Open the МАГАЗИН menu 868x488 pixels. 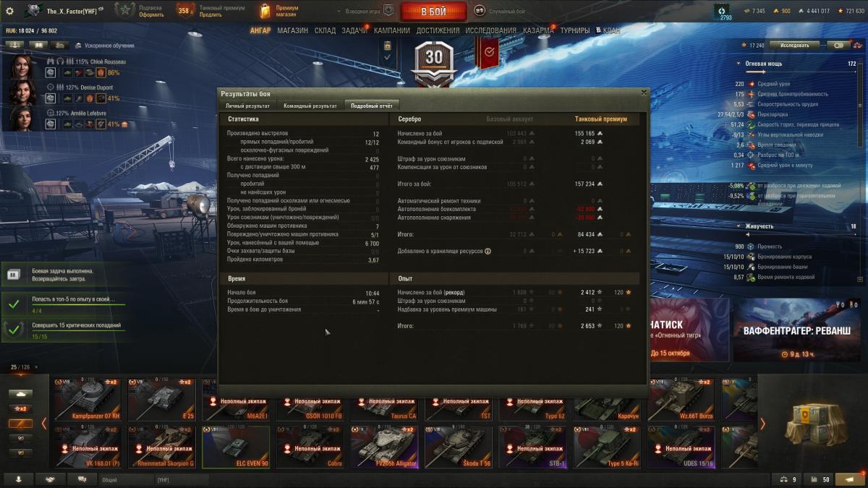pos(292,31)
